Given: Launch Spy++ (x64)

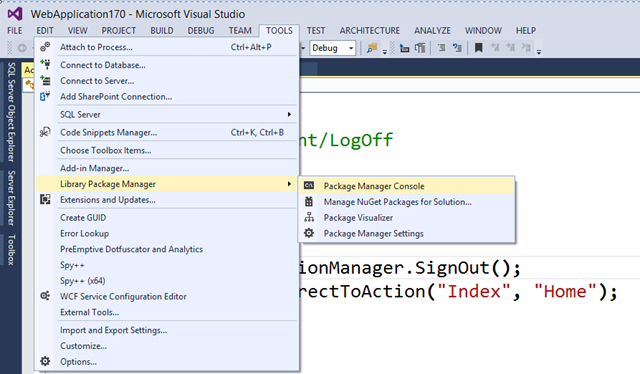Looking at the screenshot, I should pyautogui.click(x=167, y=281).
